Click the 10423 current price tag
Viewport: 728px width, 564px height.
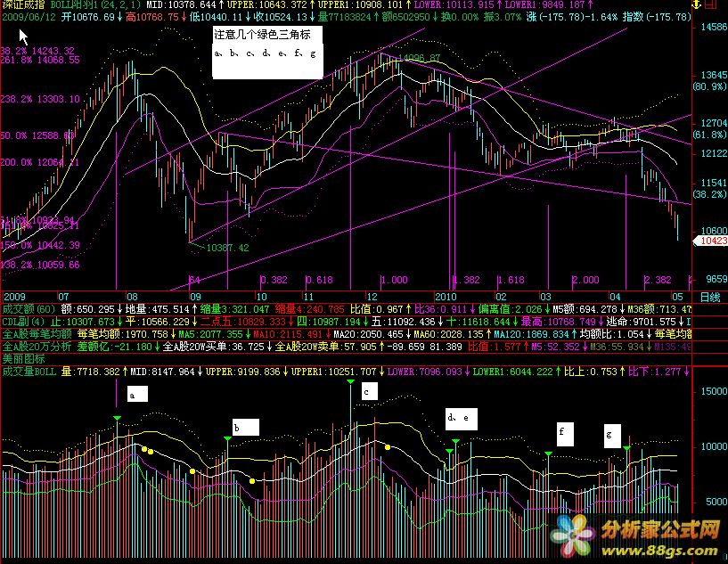710,241
